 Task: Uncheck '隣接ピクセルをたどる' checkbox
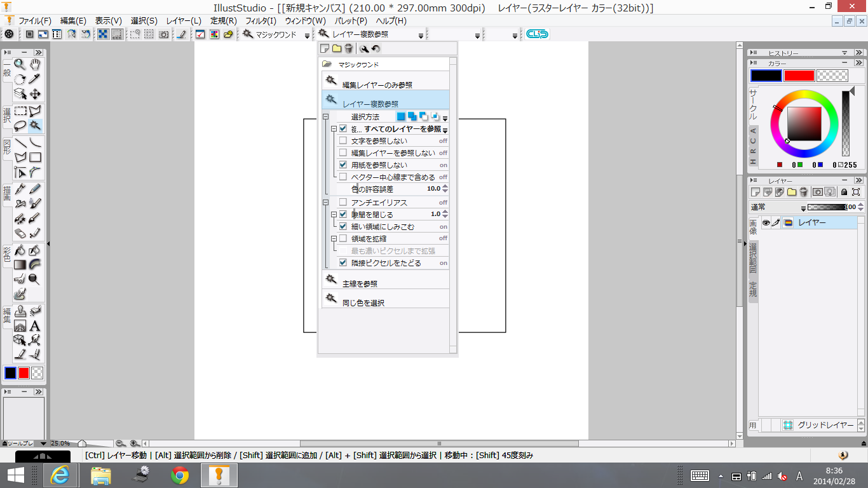(x=343, y=262)
